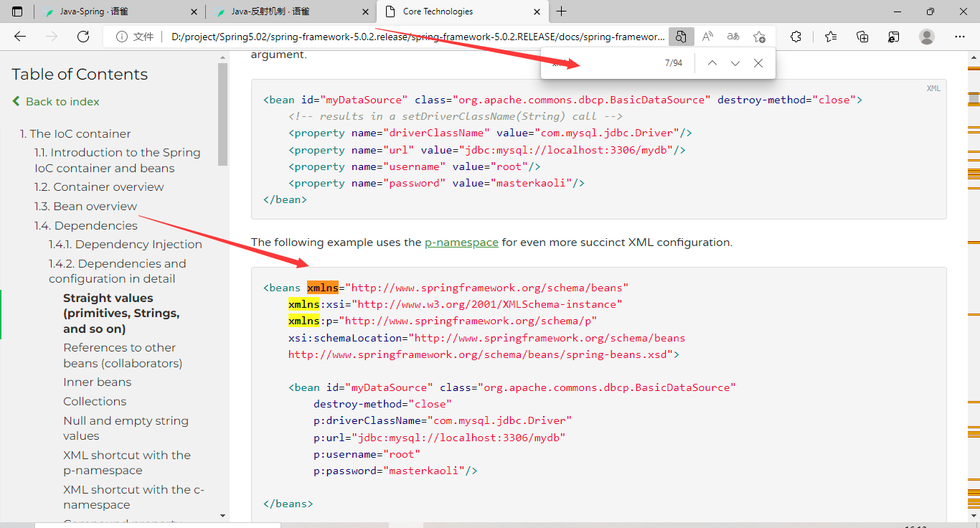Open the tab actions menu icon
This screenshot has height=528, width=980.
coord(17,11)
